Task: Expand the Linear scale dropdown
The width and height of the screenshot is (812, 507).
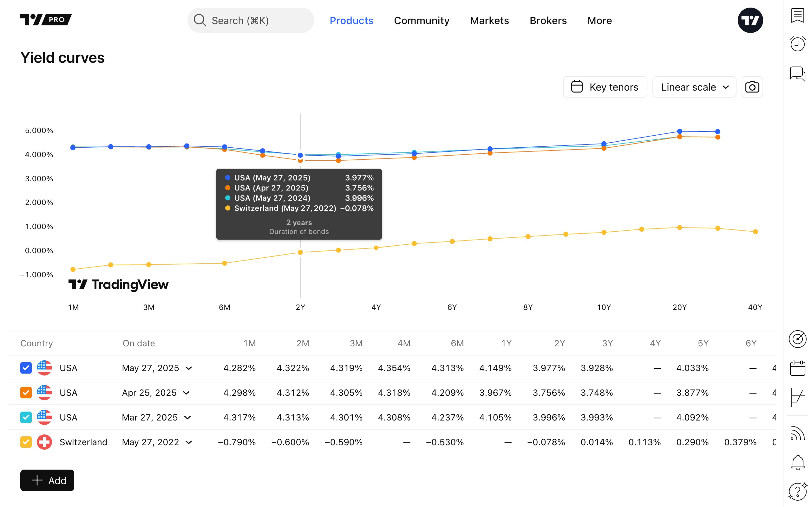Action: (x=694, y=87)
